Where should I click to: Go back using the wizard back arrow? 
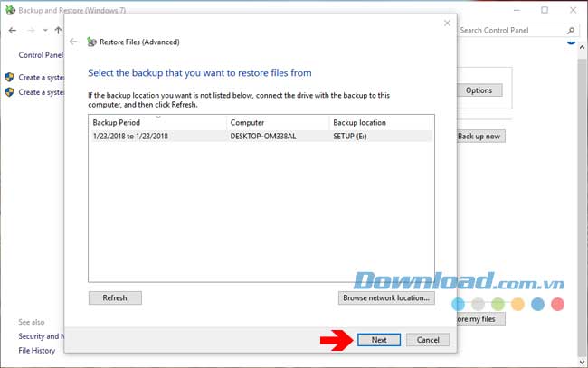tap(73, 42)
